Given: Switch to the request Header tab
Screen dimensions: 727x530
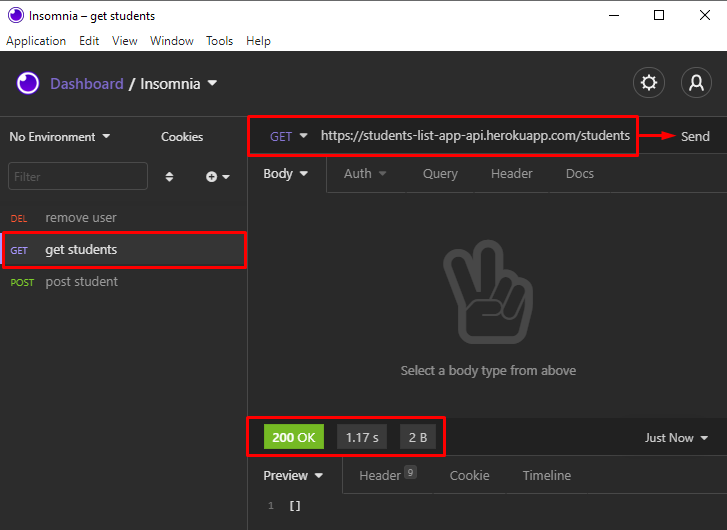Looking at the screenshot, I should coord(511,174).
